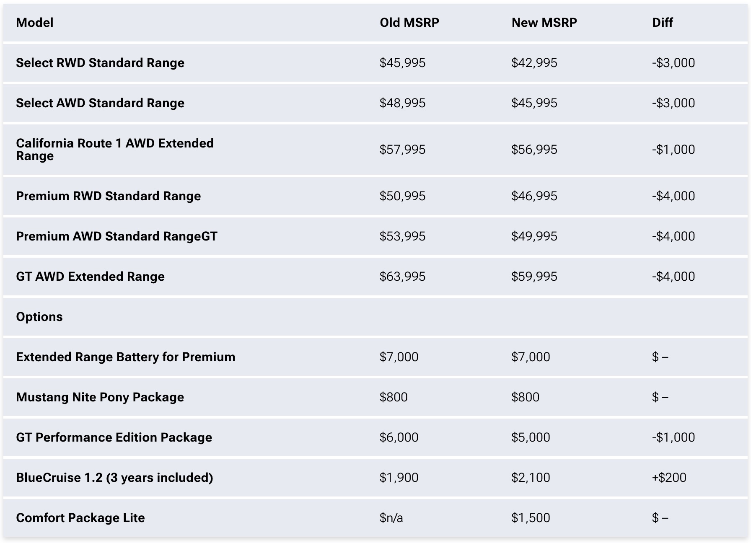Image resolution: width=756 pixels, height=543 pixels.
Task: Click the Diff column header
Action: [662, 23]
